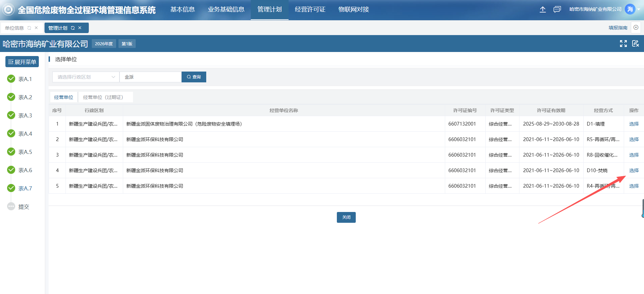Click the search field containing 金派
The image size is (644, 294).
tap(150, 77)
